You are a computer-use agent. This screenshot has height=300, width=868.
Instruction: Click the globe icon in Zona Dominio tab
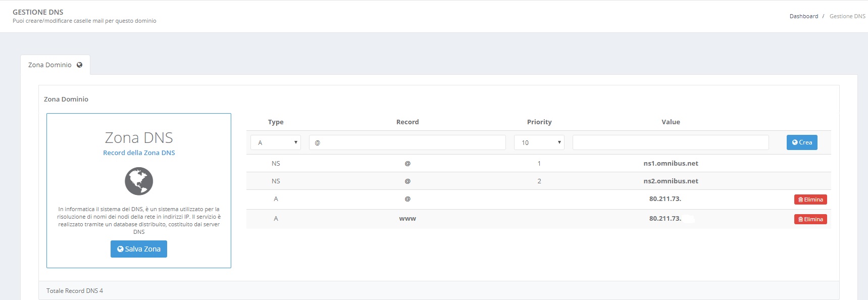point(79,65)
